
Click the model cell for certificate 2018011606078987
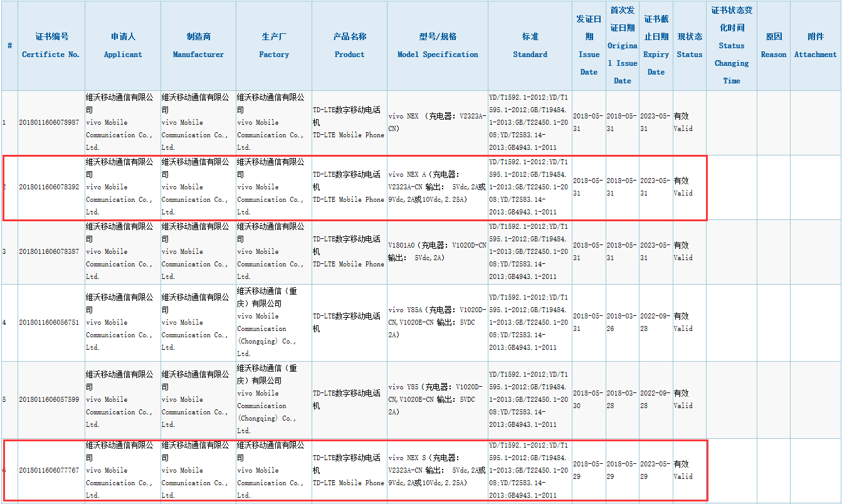click(x=438, y=123)
